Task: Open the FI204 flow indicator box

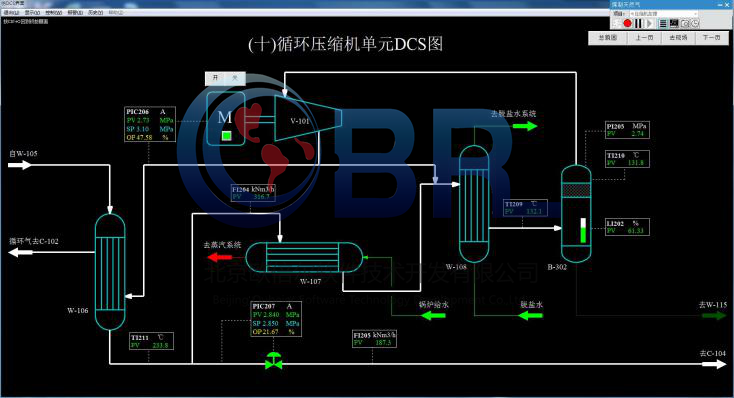Action: point(253,193)
